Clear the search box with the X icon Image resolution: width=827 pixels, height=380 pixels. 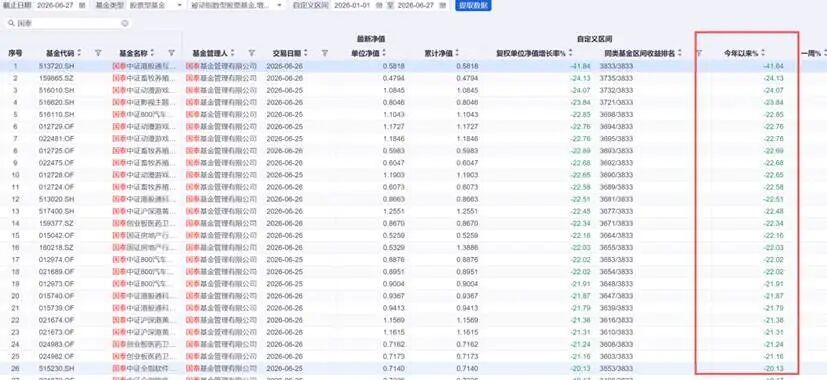(125, 23)
